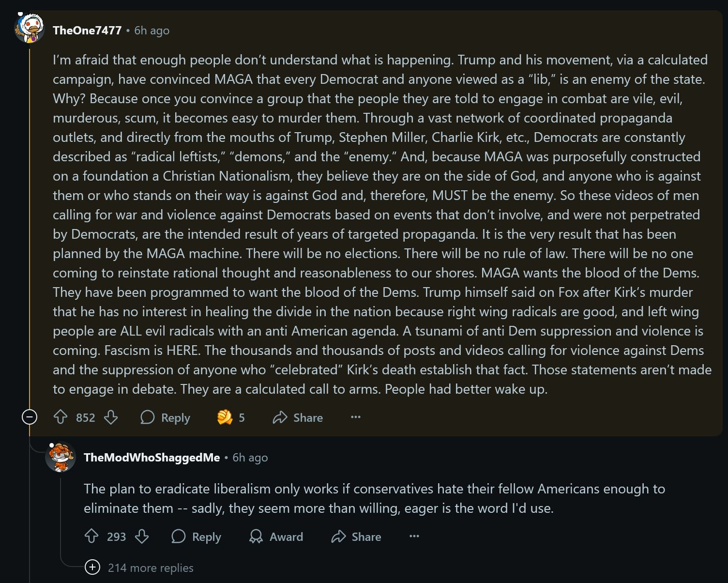
Task: Upvote TheOne7477's comment
Action: tap(61, 417)
